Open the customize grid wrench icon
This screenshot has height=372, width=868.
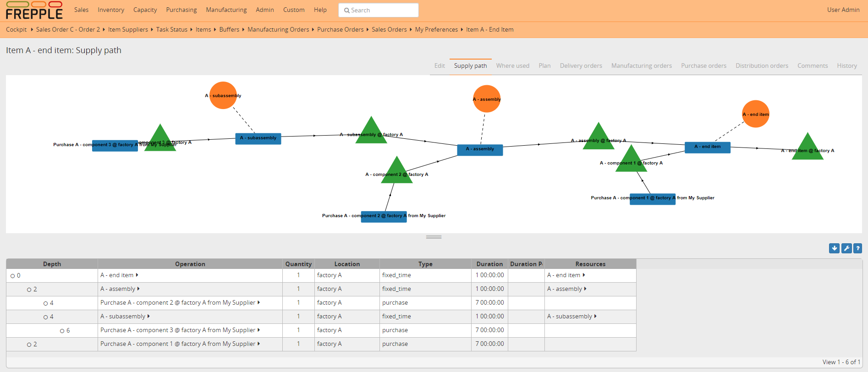tap(846, 248)
